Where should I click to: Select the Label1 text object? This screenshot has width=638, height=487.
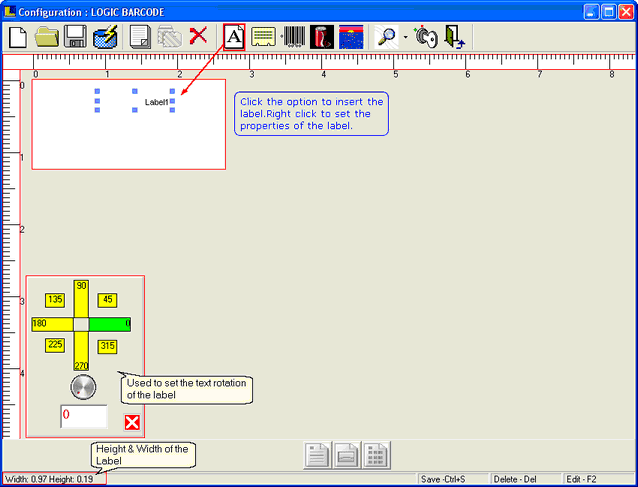tap(157, 102)
